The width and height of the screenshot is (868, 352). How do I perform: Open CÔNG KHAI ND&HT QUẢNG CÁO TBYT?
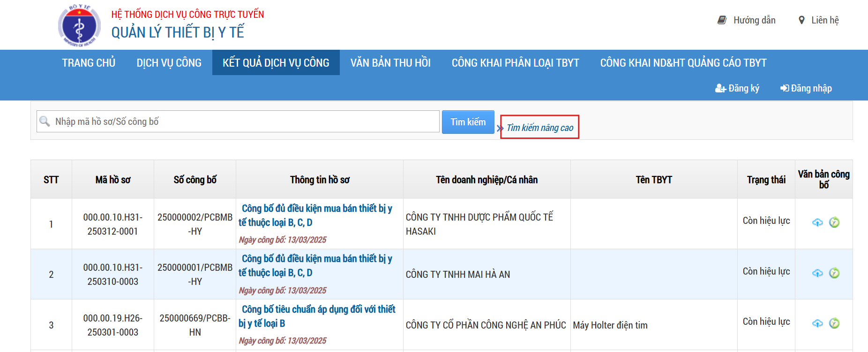click(683, 63)
